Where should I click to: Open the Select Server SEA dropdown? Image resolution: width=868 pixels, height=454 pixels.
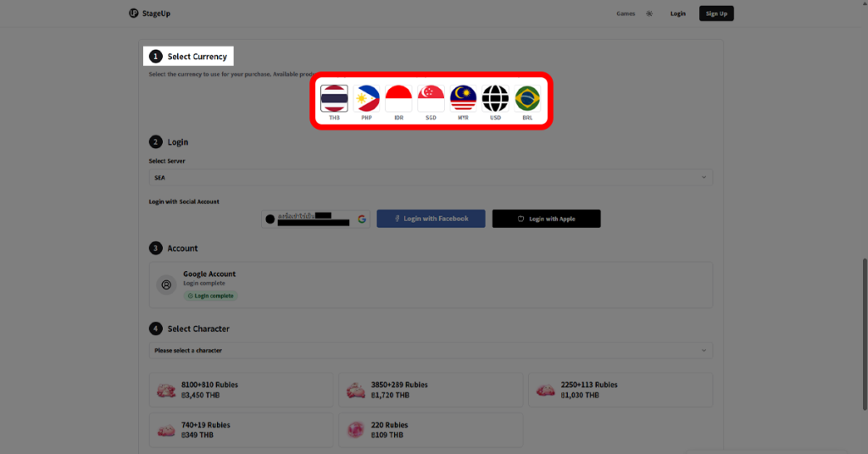tap(430, 177)
